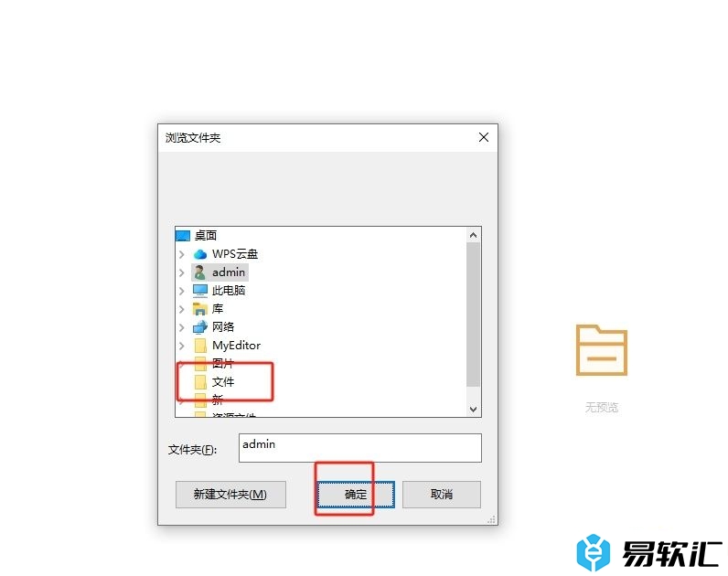
Task: Click the MyEditor folder icon
Action: pyautogui.click(x=200, y=346)
